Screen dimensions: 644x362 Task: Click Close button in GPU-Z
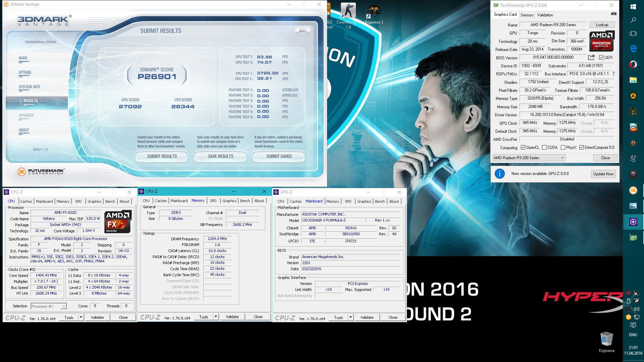click(x=605, y=158)
